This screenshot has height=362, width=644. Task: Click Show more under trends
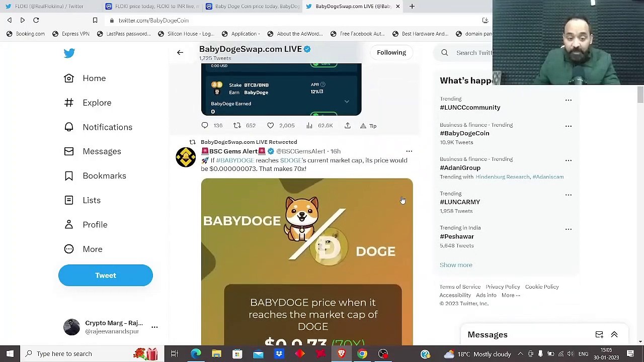pos(456,265)
